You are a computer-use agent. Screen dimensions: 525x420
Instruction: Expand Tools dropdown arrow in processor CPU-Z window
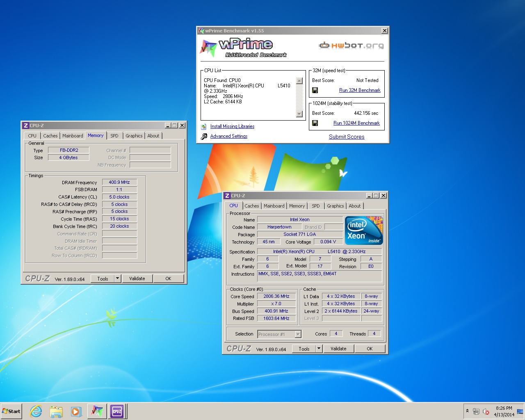pyautogui.click(x=319, y=349)
